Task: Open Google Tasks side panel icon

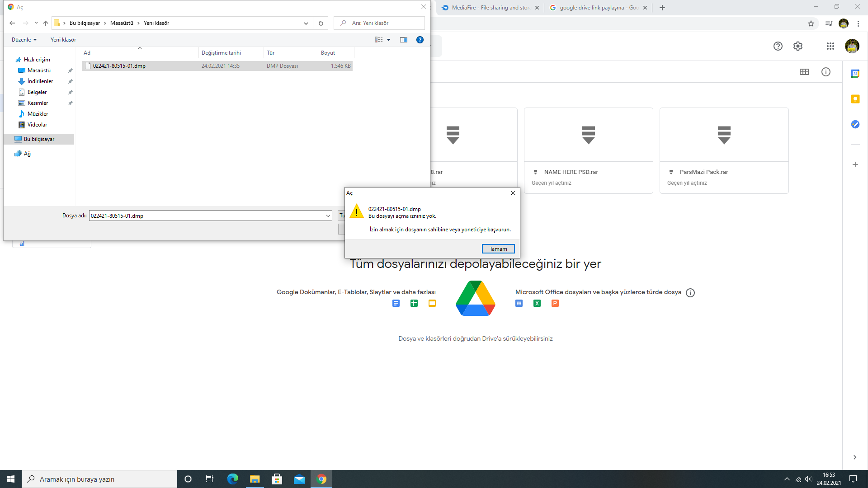Action: 855,124
